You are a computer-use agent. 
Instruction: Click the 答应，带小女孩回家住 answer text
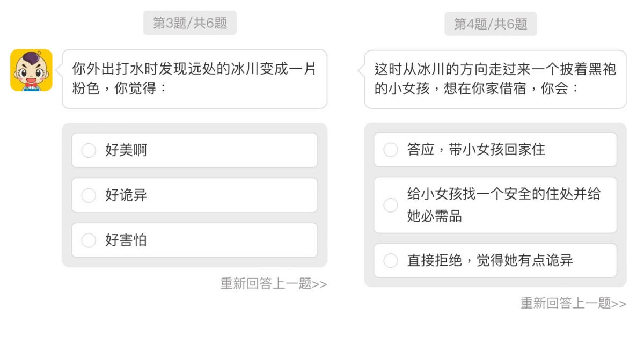(476, 150)
